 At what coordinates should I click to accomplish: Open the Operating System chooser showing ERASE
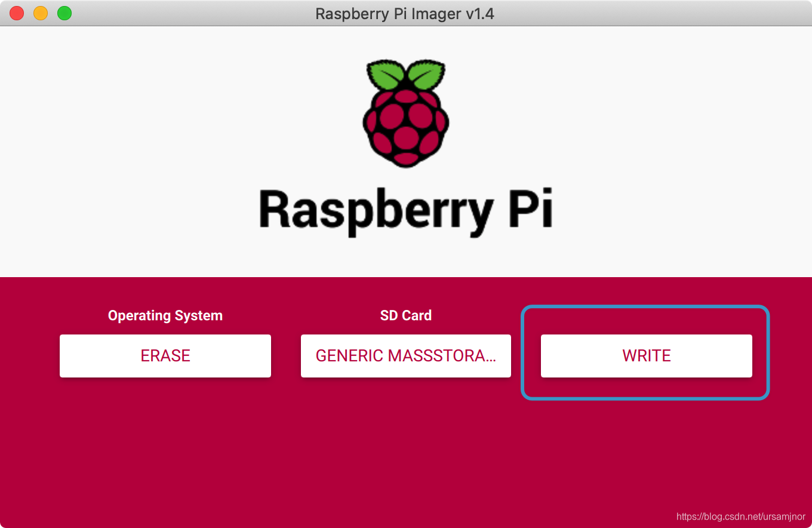[165, 356]
